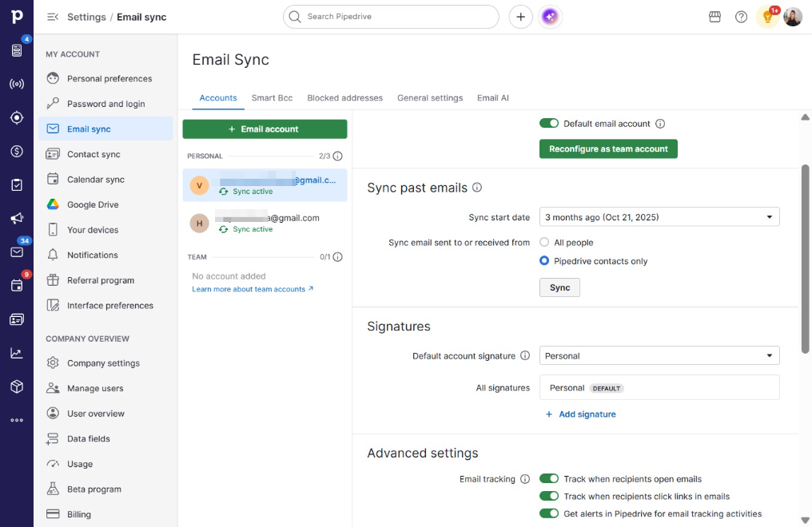812x527 pixels.
Task: Open the target focus icon in sidebar
Action: 17,117
